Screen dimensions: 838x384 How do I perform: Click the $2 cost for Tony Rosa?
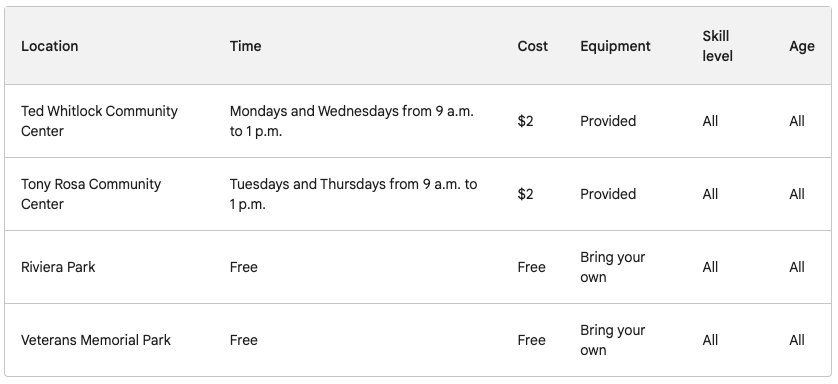click(525, 194)
